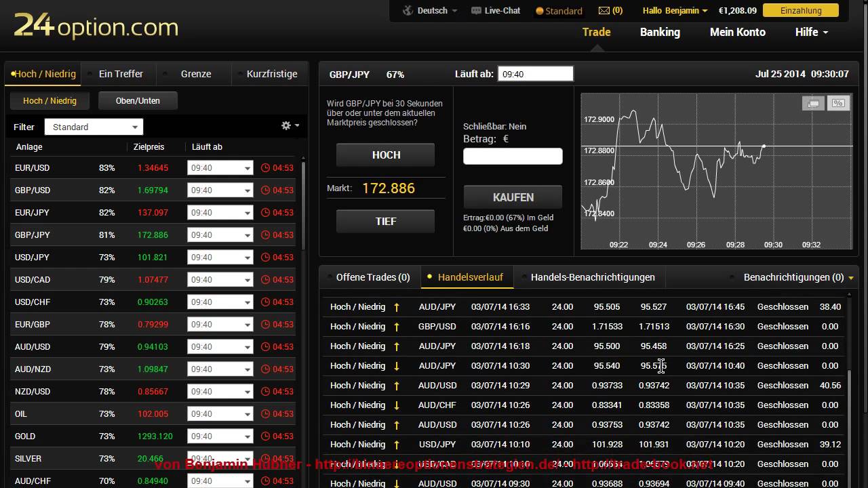This screenshot has height=488, width=868.
Task: Click the clock icon in EUR/USD row
Action: 265,168
